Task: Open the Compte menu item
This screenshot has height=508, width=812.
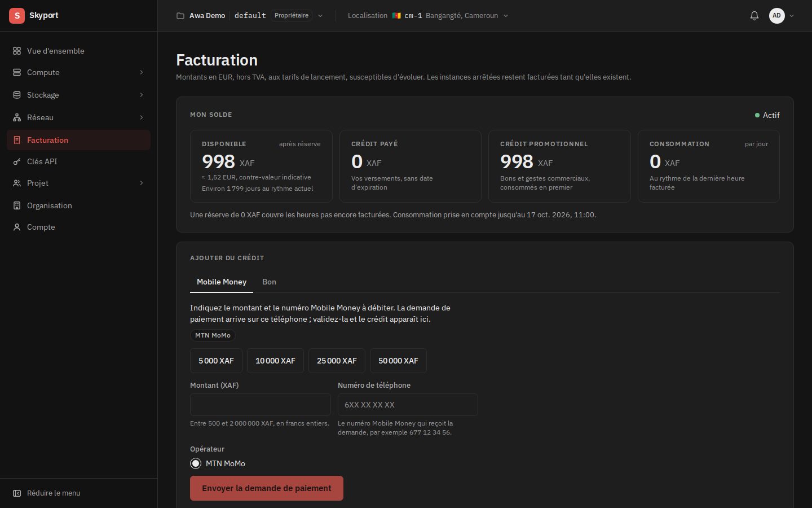Action: click(x=78, y=227)
